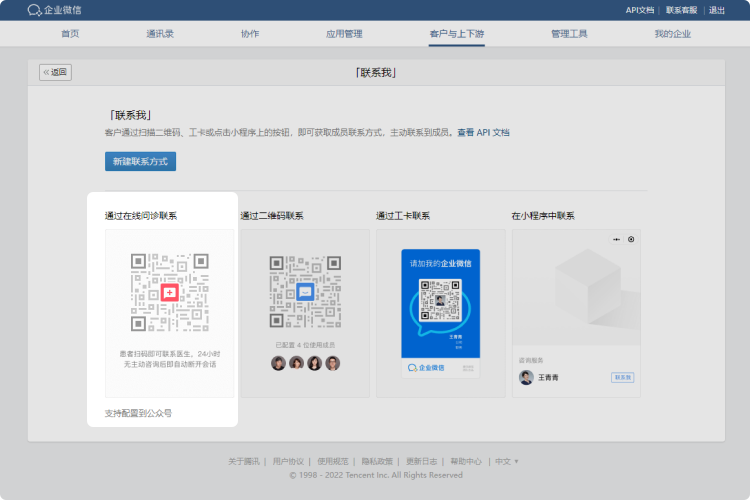Click 新建联系方式 button
Image resolution: width=750 pixels, height=500 pixels.
[x=141, y=161]
